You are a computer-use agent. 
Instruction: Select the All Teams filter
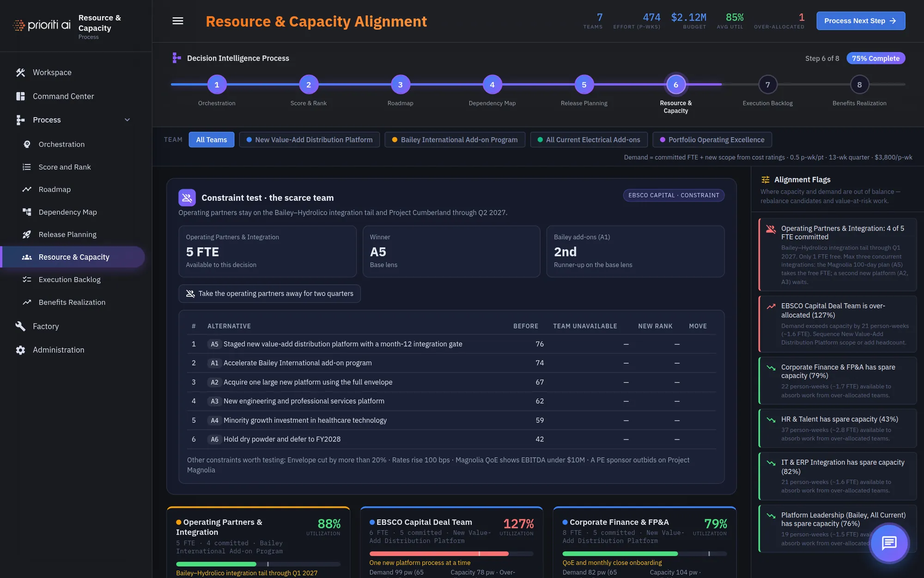pyautogui.click(x=212, y=140)
